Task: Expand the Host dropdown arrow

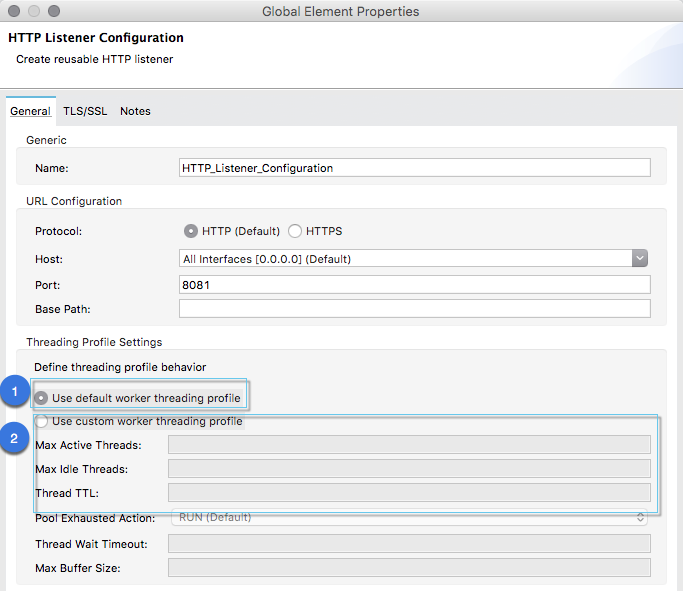Action: click(x=640, y=259)
